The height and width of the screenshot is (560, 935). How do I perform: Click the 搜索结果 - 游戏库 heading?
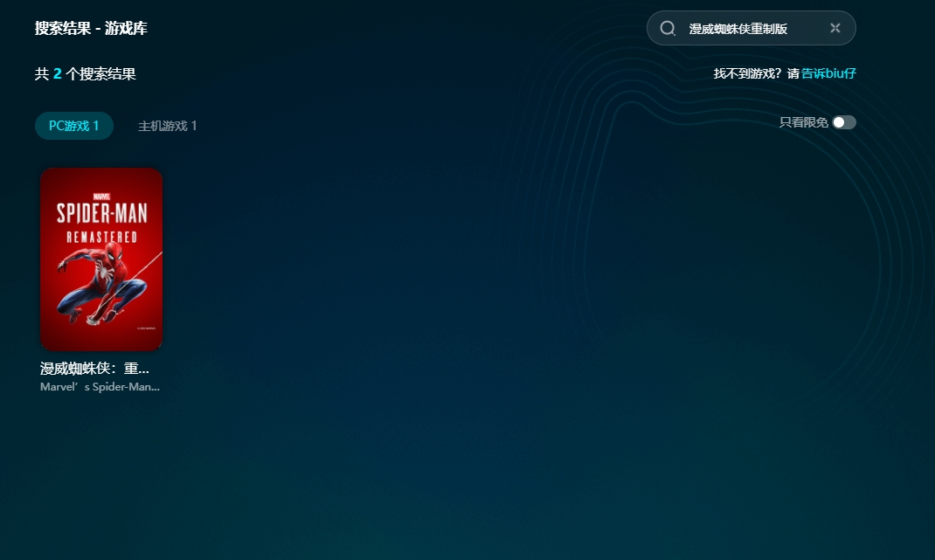click(x=91, y=28)
